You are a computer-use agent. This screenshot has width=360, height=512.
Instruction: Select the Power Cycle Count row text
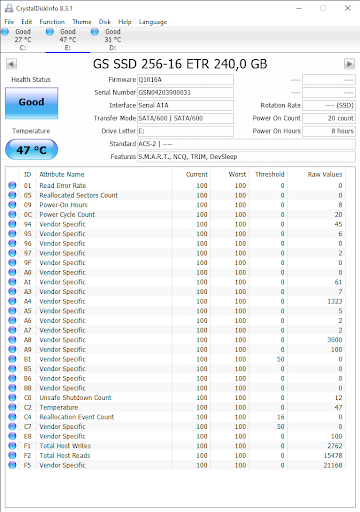(67, 214)
